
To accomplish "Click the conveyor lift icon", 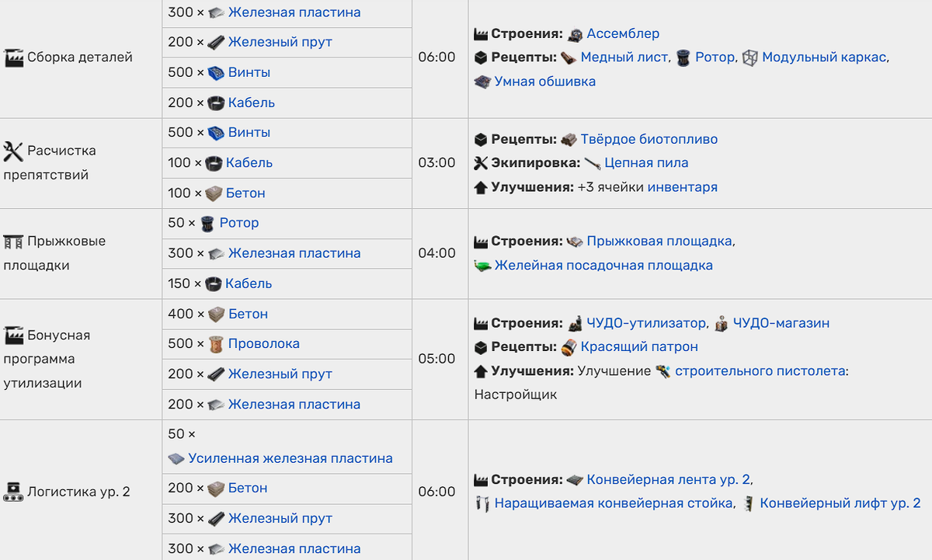I will pos(749,503).
